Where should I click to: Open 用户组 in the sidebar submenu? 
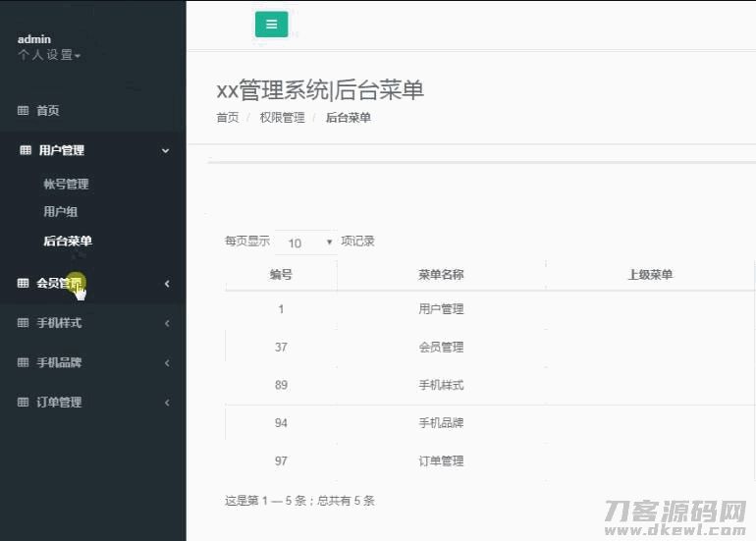(60, 211)
